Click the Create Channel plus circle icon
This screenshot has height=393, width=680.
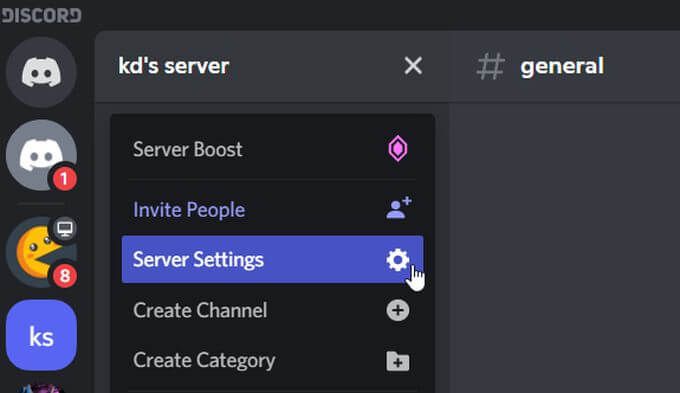(x=398, y=310)
